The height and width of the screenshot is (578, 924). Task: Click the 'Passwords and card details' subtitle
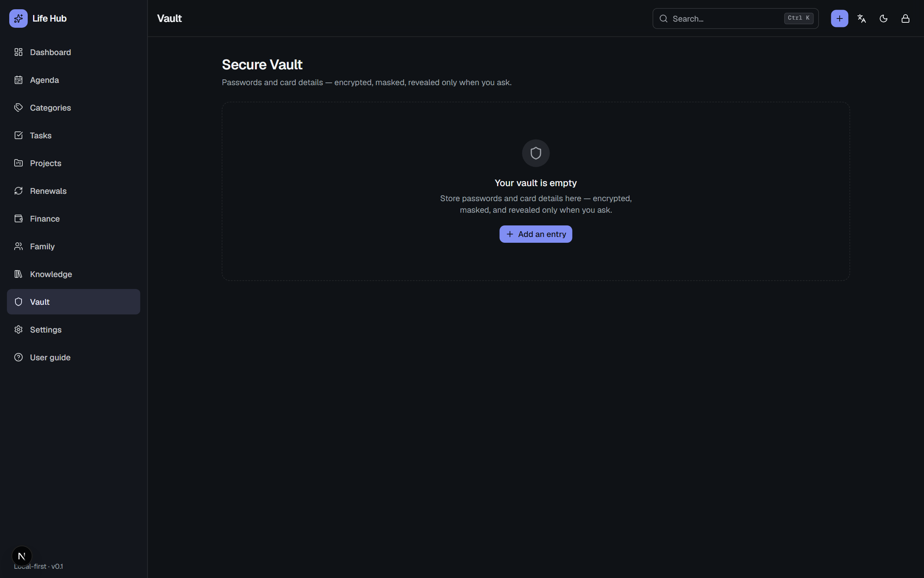367,82
